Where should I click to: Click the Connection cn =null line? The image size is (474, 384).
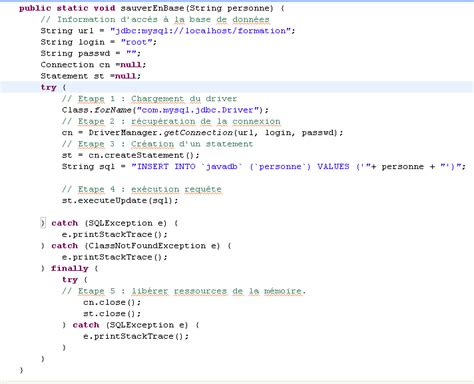pyautogui.click(x=93, y=65)
